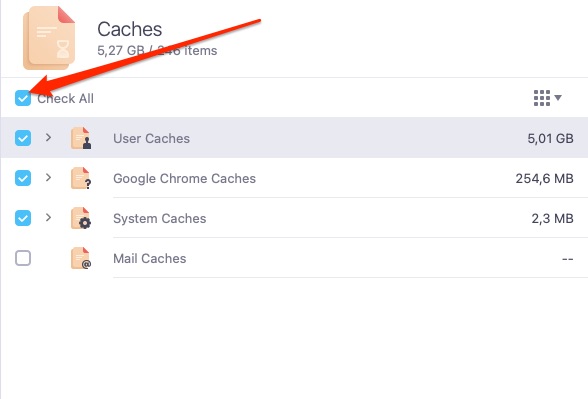Click the Google Chrome Caches question mark icon
The width and height of the screenshot is (588, 399).
[81, 178]
